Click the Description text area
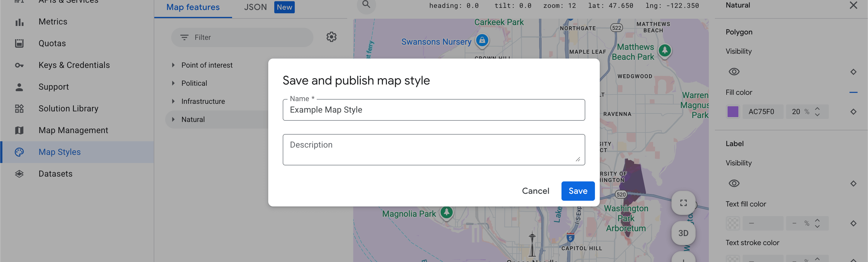 pyautogui.click(x=434, y=150)
